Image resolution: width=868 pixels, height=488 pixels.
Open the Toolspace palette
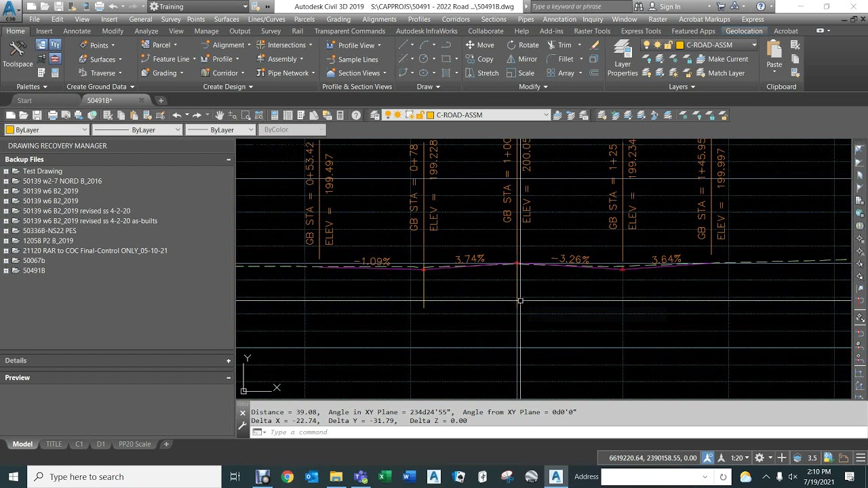click(x=17, y=54)
